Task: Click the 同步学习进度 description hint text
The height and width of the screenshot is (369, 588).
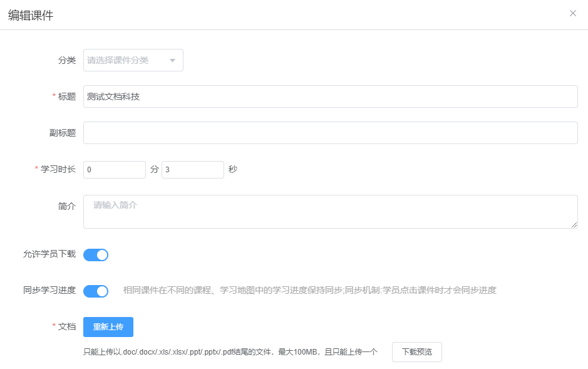Action: 309,290
